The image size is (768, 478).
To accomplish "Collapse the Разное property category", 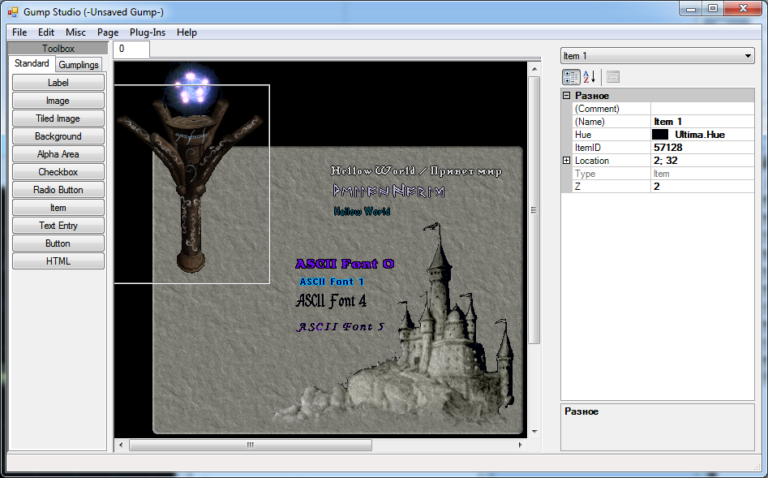I will [567, 95].
